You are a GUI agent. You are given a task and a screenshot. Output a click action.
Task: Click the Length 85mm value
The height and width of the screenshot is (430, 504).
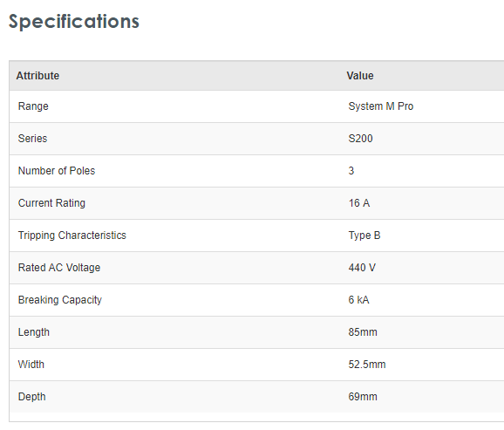coord(363,332)
